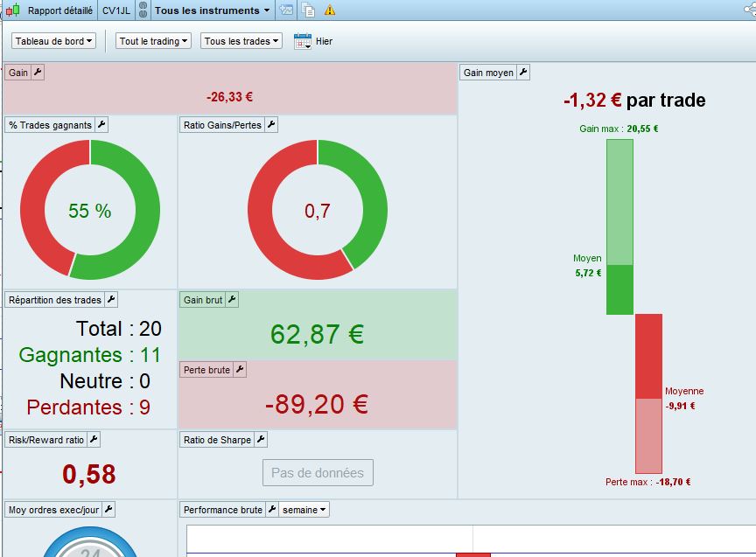Click the wrench icon of Gain moyen
Image resolution: width=756 pixels, height=557 pixels.
pos(523,73)
